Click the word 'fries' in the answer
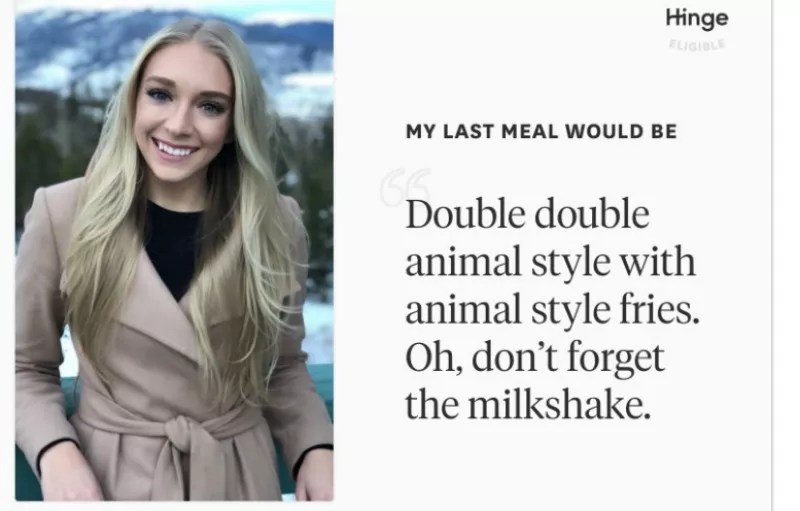 (656, 310)
